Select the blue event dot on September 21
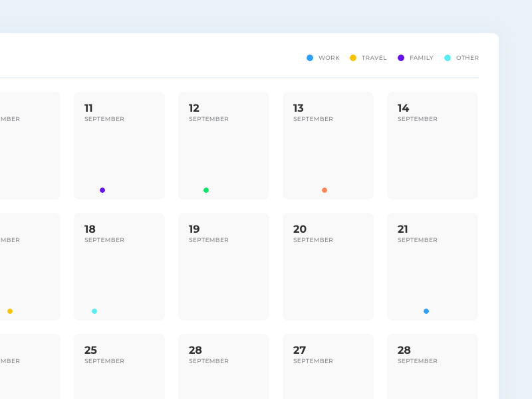Viewport: 532px width, 399px height. coord(426,311)
